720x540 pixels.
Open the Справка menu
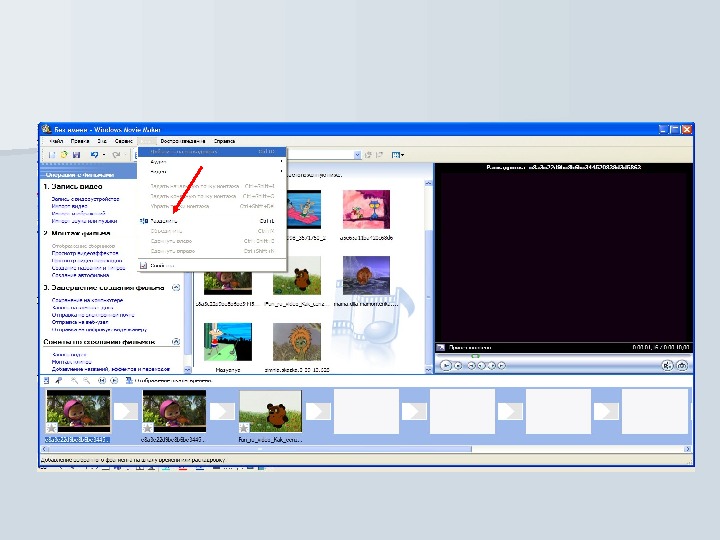pos(224,141)
